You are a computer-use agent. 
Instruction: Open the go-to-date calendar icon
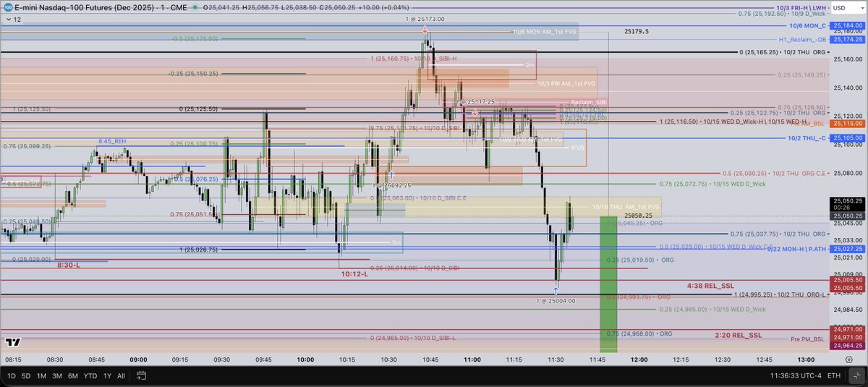coord(142,375)
